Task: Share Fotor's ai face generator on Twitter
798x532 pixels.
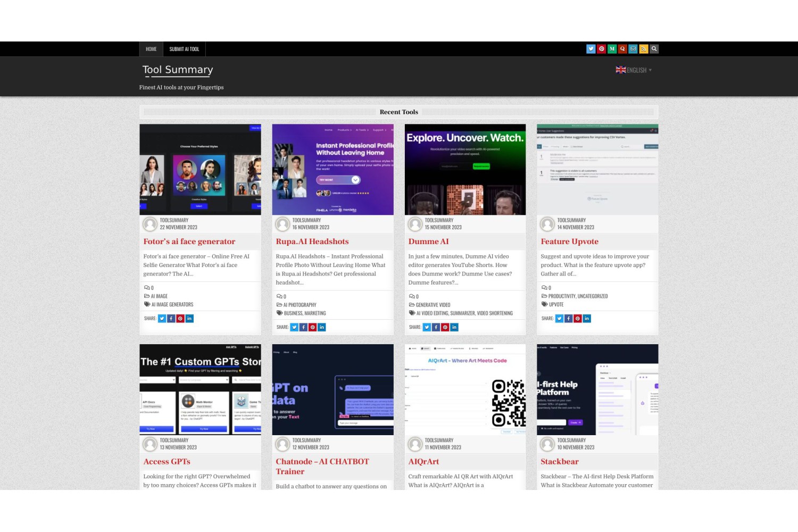Action: (x=162, y=319)
